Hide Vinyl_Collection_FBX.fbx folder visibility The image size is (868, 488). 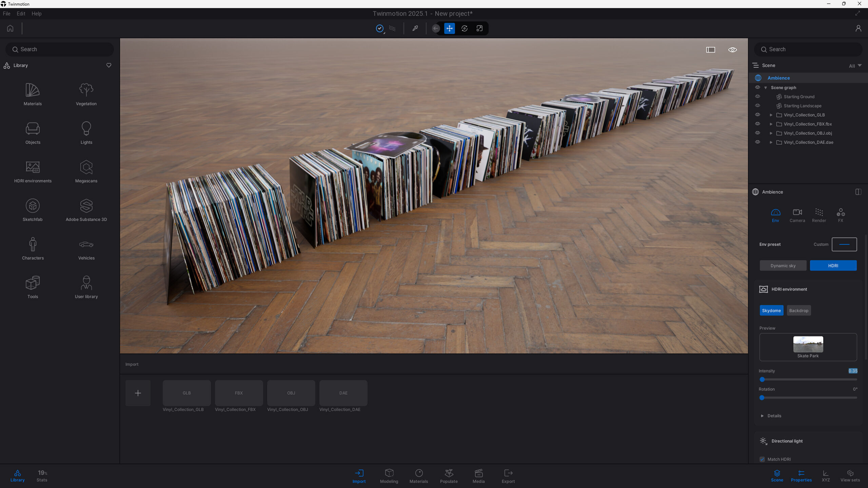(x=757, y=124)
